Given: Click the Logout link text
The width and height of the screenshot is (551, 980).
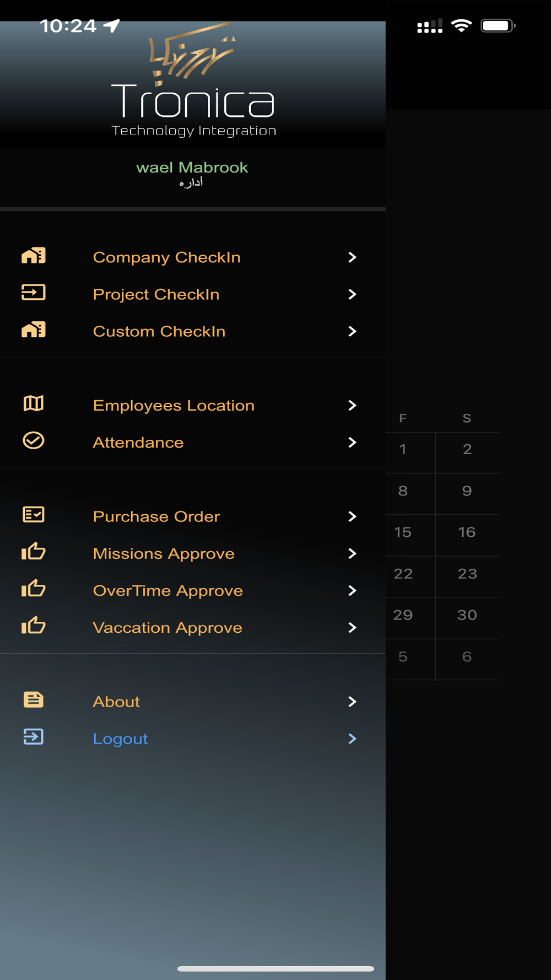Looking at the screenshot, I should coord(120,739).
